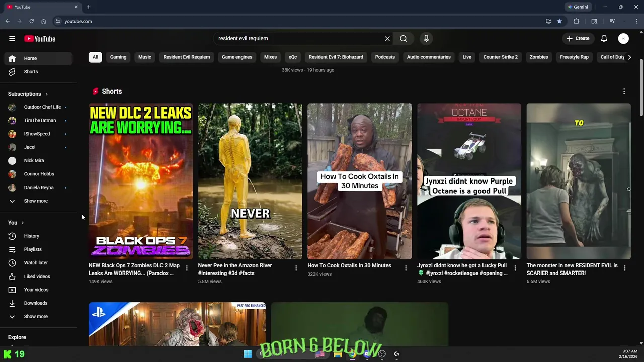Open the History page

(38, 236)
